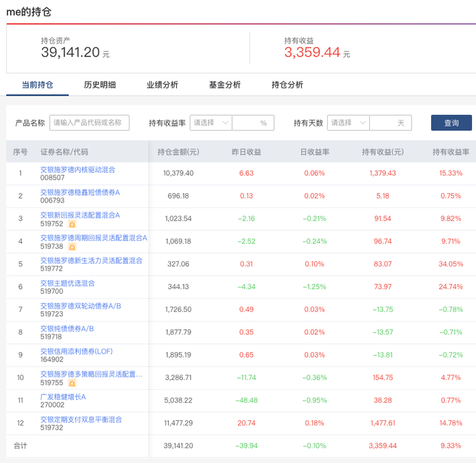Focus the 持有天数 days input
Viewport: 476px width, 463px height.
click(391, 122)
